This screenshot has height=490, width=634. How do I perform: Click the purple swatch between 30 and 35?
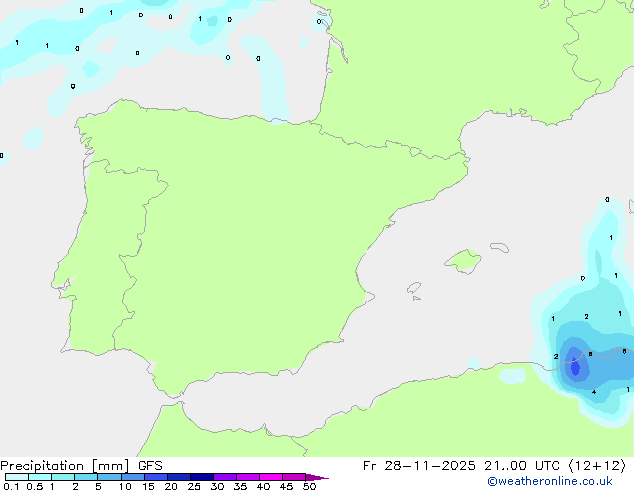[224, 477]
